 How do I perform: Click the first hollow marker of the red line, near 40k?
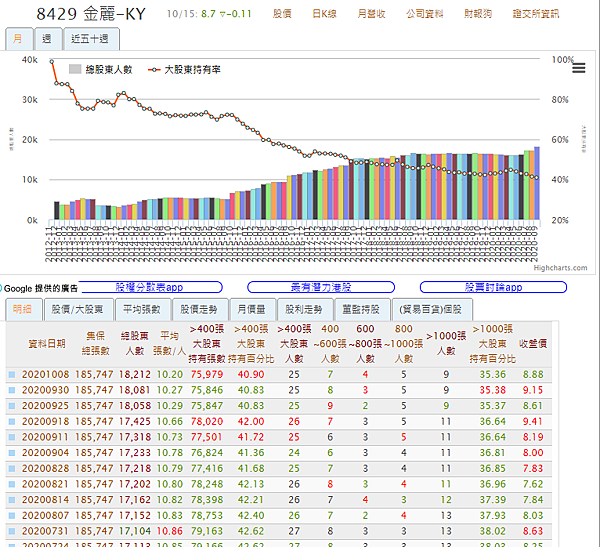(52, 61)
